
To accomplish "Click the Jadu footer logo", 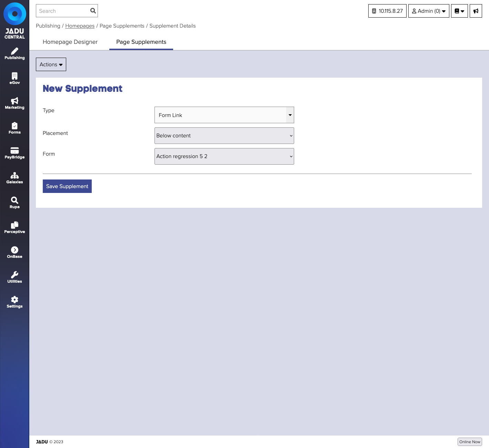I will pos(42,442).
